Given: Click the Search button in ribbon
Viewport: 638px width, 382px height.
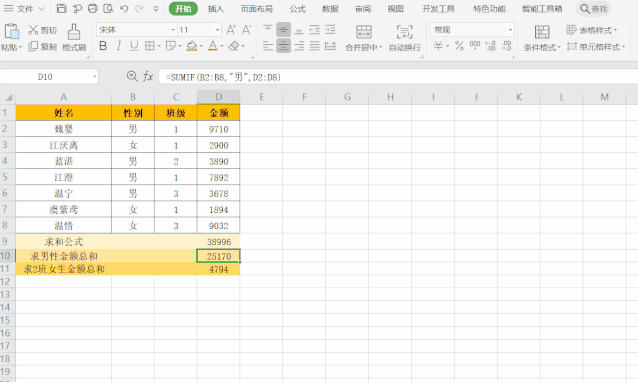Looking at the screenshot, I should 593,9.
